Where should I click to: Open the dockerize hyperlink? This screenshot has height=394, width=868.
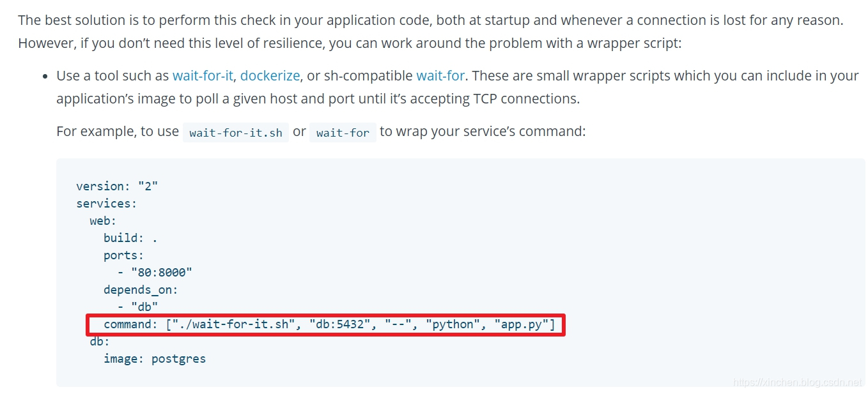[270, 76]
